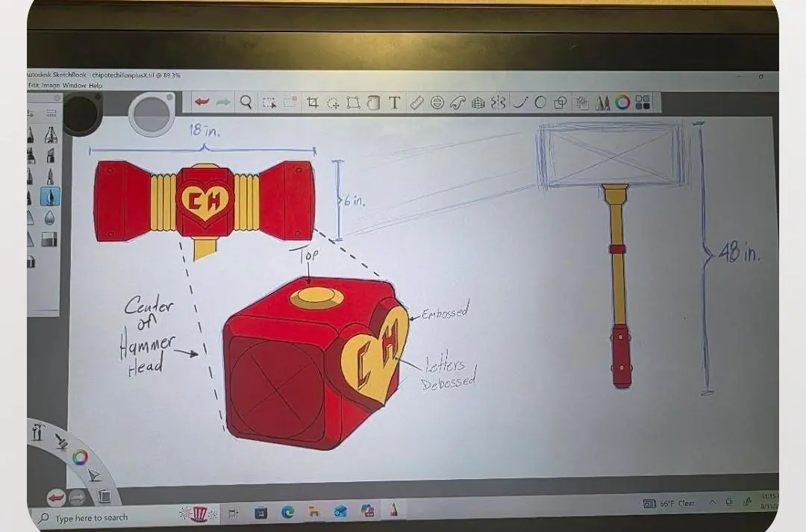
Task: Select the highlighted blue inking pen brush
Action: [x=50, y=195]
